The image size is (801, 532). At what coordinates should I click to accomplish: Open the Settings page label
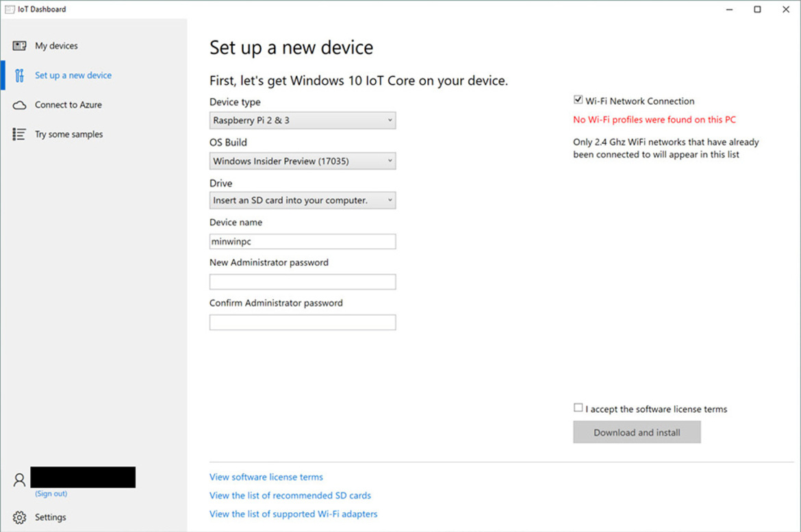(50, 517)
